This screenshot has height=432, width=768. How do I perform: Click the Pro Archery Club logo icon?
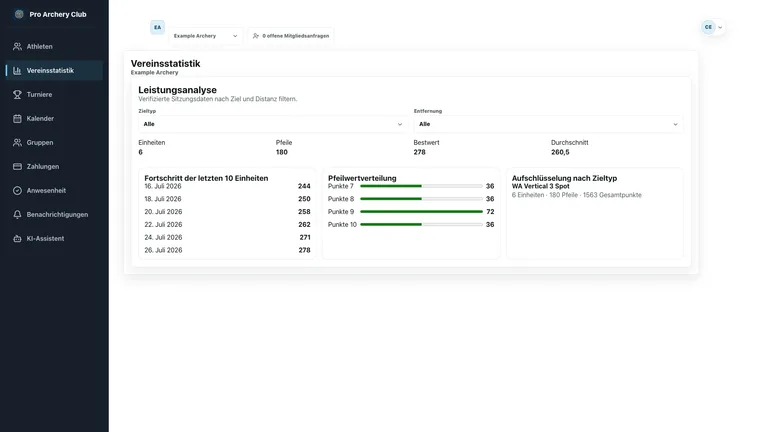pyautogui.click(x=19, y=14)
